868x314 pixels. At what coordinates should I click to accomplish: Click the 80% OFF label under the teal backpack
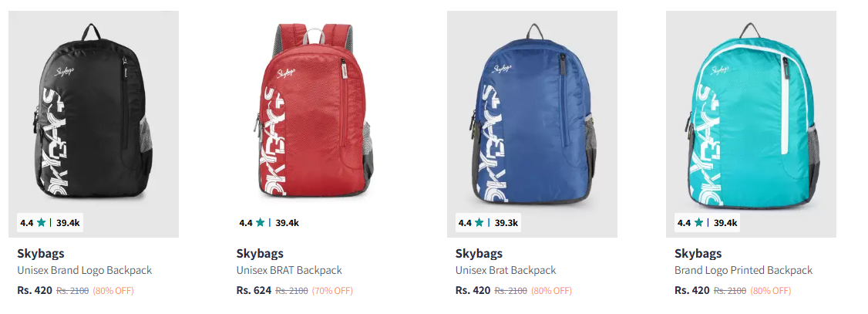[770, 291]
